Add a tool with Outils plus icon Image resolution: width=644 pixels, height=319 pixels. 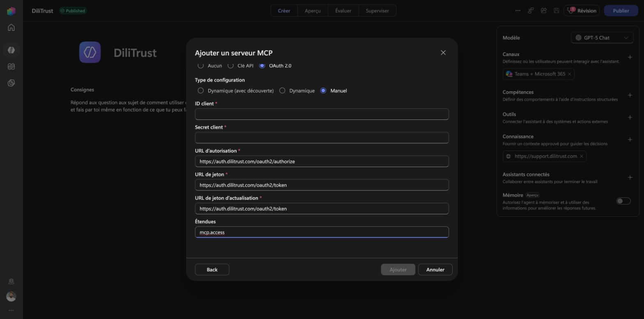click(630, 117)
